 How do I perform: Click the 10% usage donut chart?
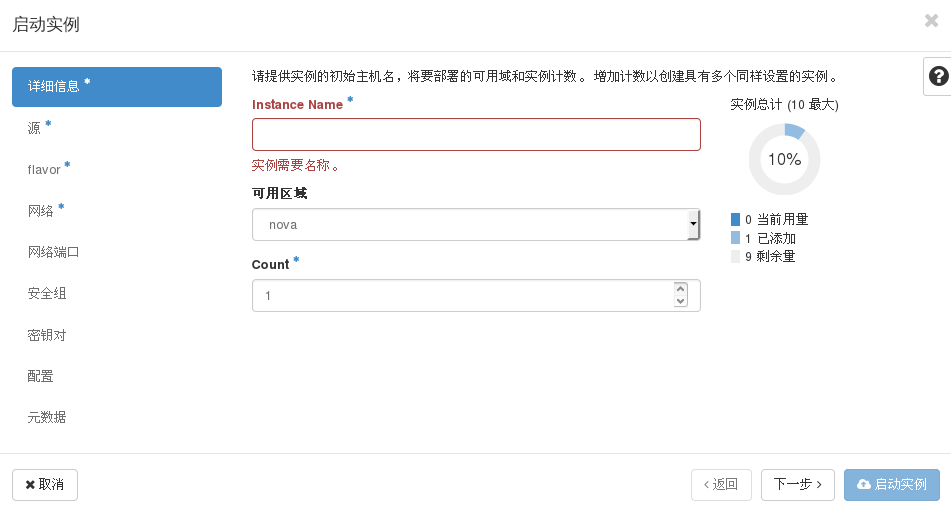784,160
